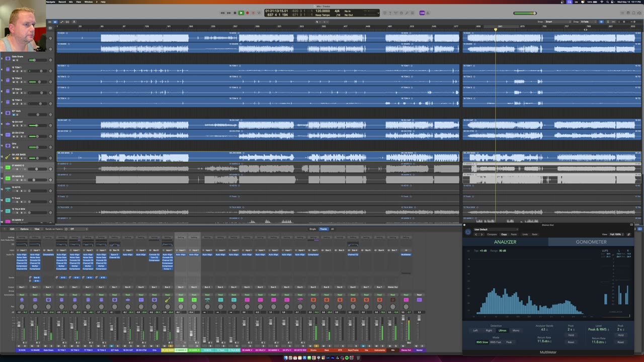Click the Compare button in MultiMeter
644x362 pixels.
coord(492,234)
